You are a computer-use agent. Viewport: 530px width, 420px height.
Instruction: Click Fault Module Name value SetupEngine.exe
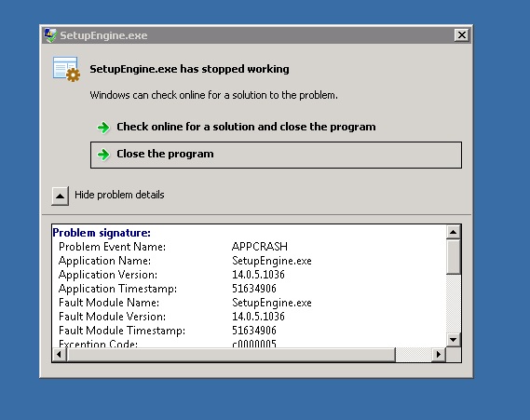point(272,303)
